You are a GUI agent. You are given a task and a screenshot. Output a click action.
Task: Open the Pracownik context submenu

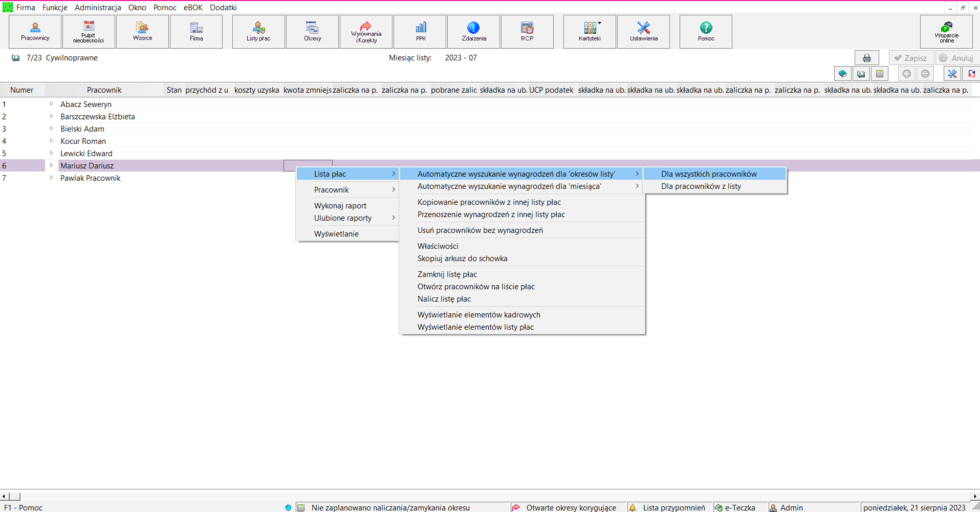[x=347, y=190]
